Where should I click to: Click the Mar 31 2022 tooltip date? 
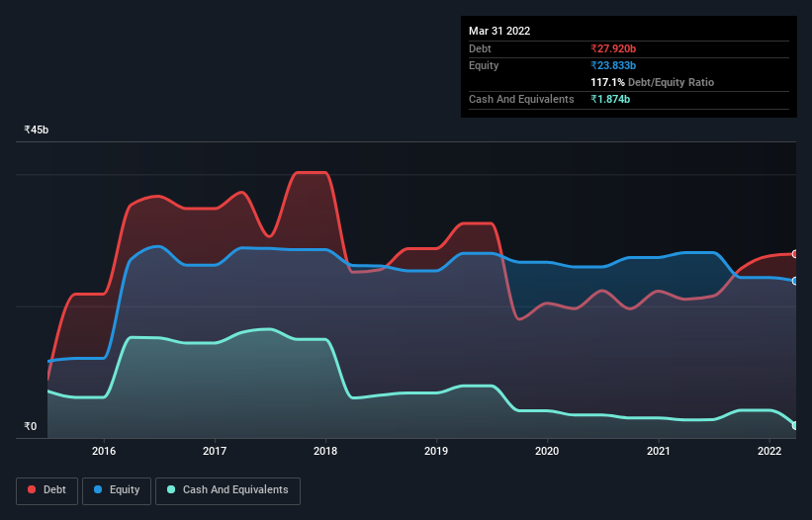click(499, 31)
